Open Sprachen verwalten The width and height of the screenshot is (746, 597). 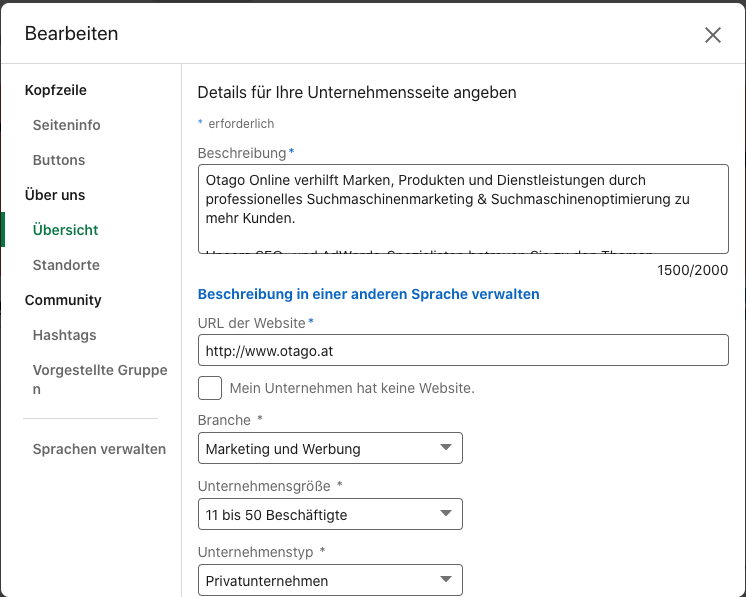click(x=99, y=449)
